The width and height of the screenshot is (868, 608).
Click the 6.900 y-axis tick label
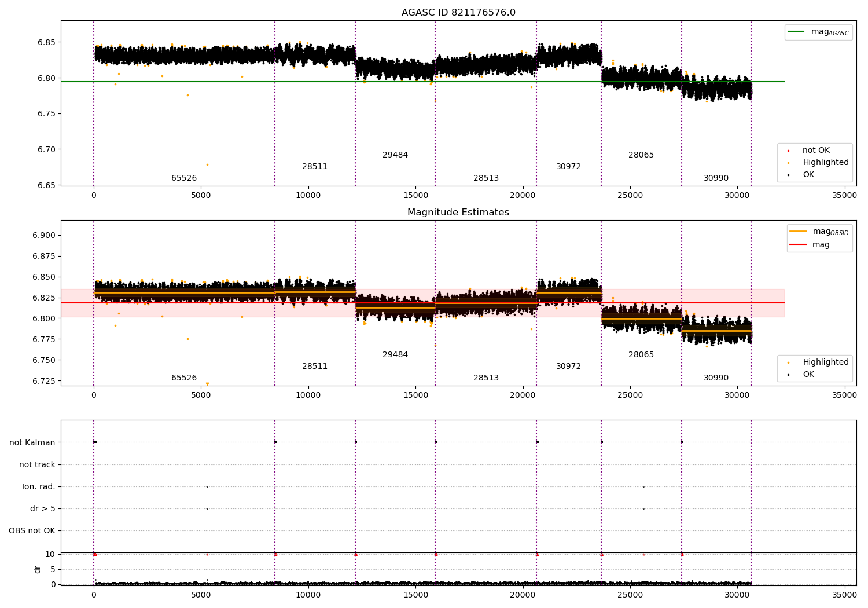(x=45, y=236)
